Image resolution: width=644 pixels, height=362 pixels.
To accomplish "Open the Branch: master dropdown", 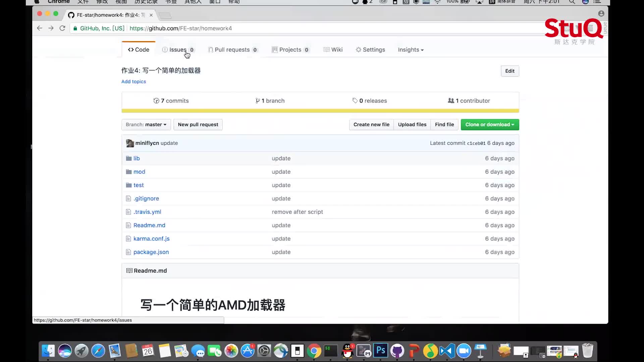I will coord(146,124).
